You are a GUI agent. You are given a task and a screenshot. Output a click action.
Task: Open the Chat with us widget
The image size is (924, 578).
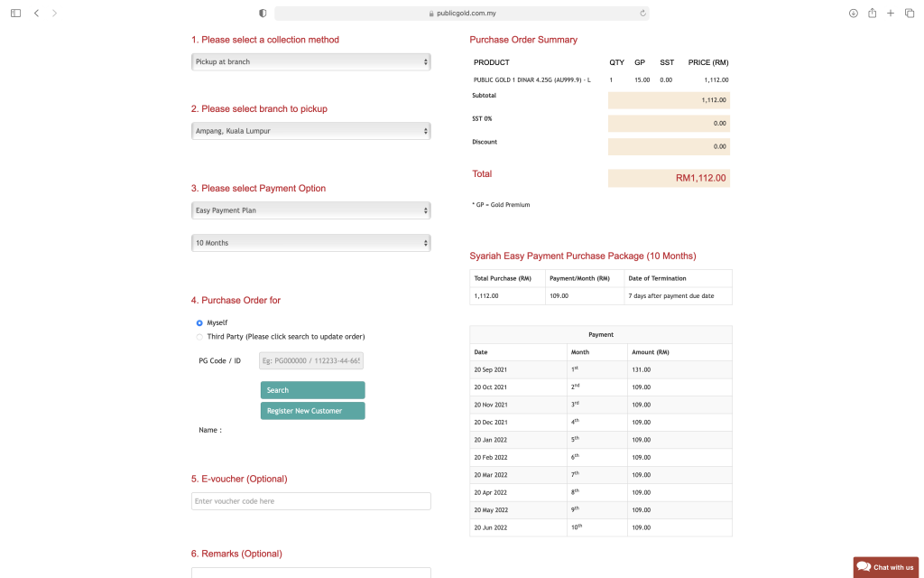point(885,567)
